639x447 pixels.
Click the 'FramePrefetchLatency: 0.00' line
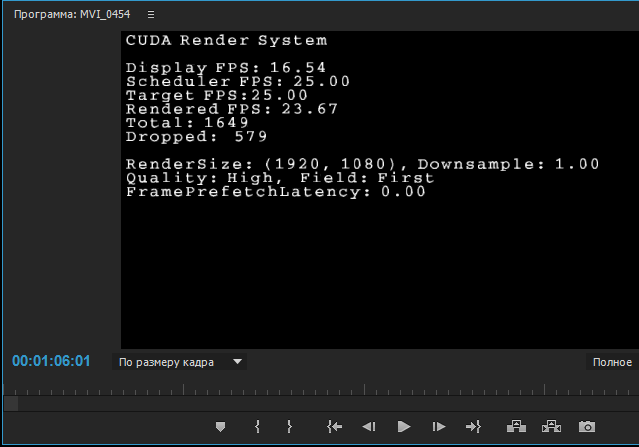point(276,192)
